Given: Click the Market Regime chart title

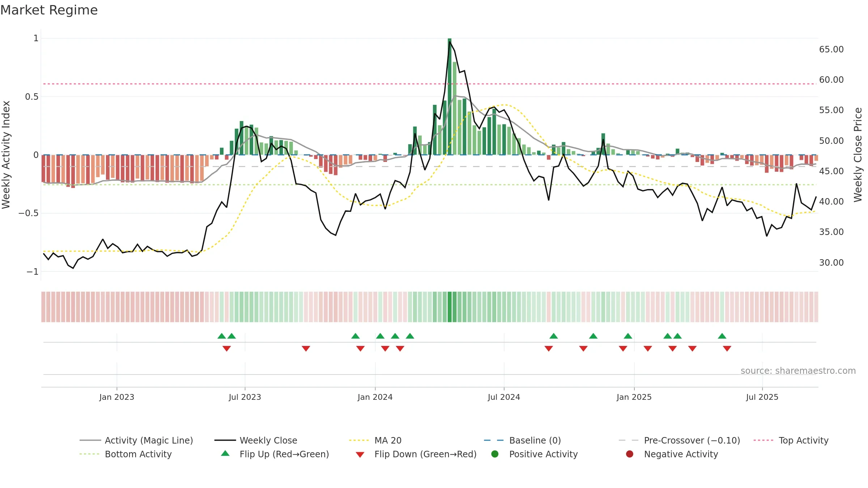Looking at the screenshot, I should tap(49, 10).
